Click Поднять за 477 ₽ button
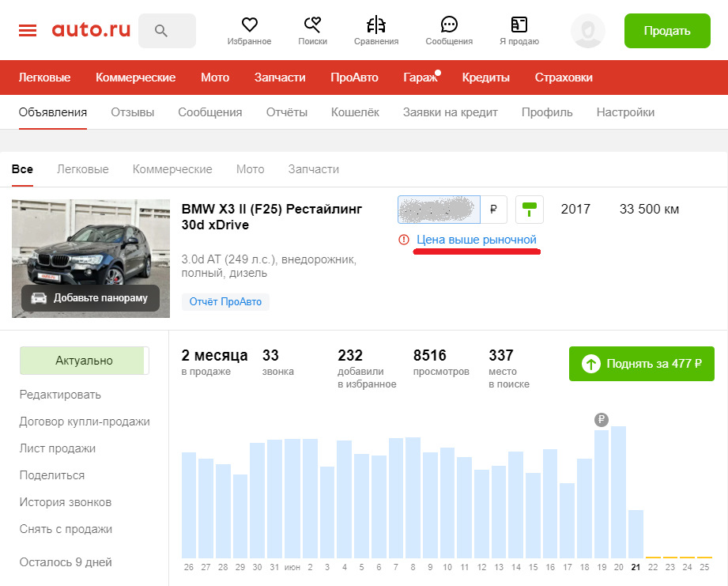 click(642, 364)
